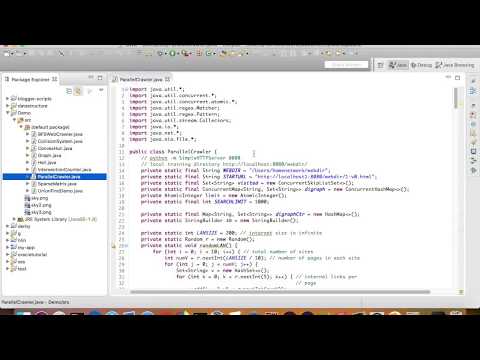Collapse the src folder

pos(14,120)
